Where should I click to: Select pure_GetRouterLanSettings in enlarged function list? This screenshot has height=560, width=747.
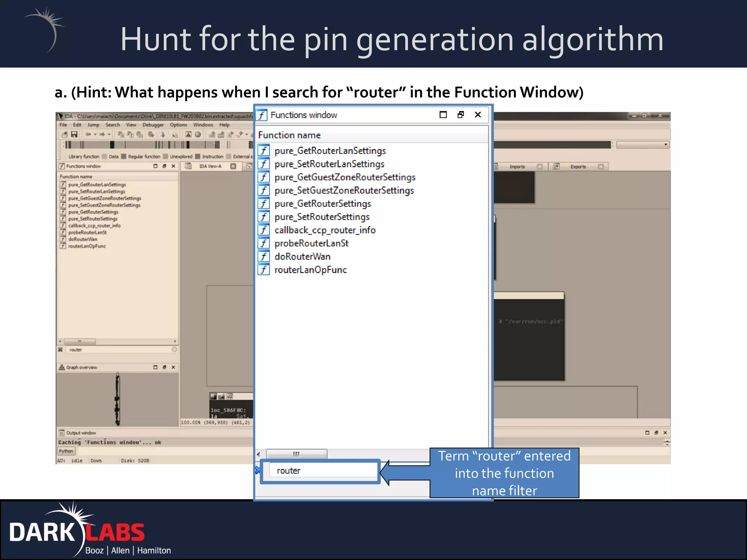tap(330, 151)
